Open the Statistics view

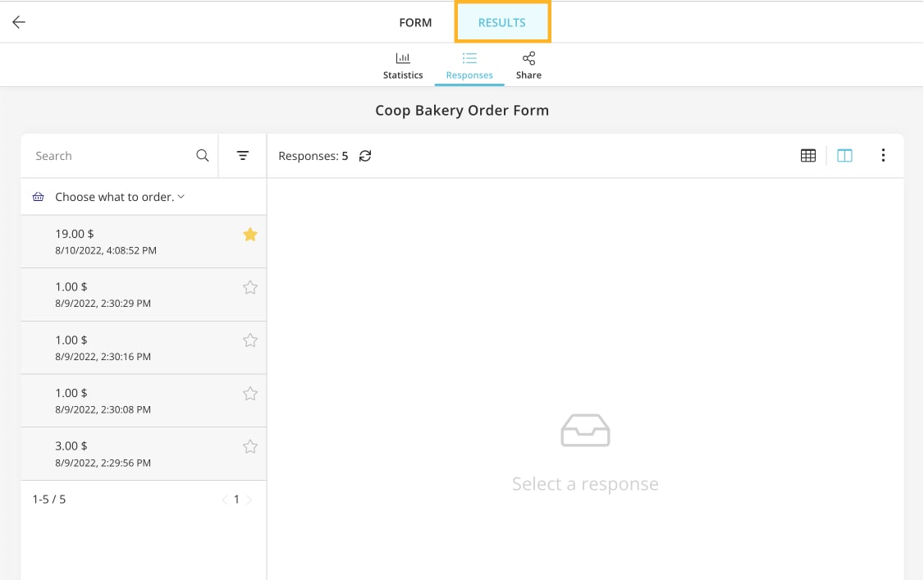pos(403,64)
